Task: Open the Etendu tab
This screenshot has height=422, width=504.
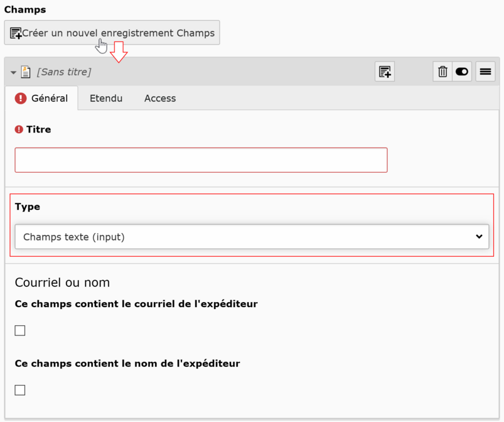Action: [x=106, y=99]
